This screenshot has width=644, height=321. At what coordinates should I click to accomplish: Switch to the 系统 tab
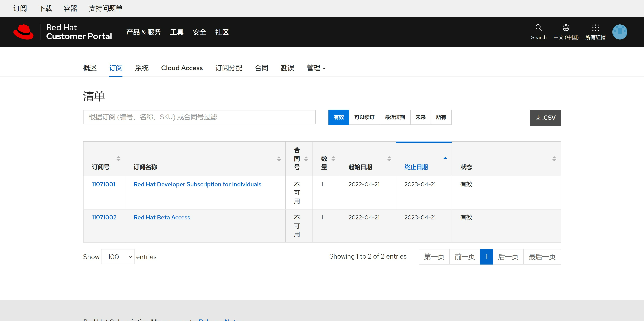(x=142, y=68)
